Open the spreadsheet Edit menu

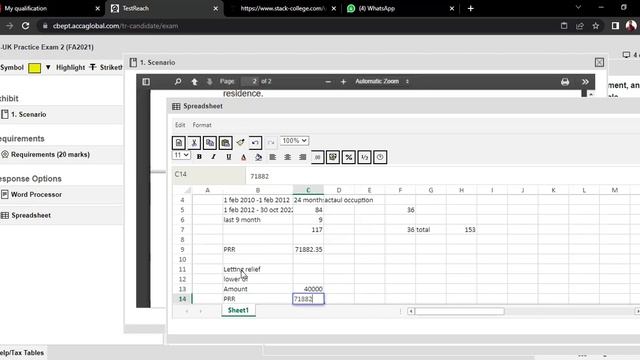click(x=180, y=125)
